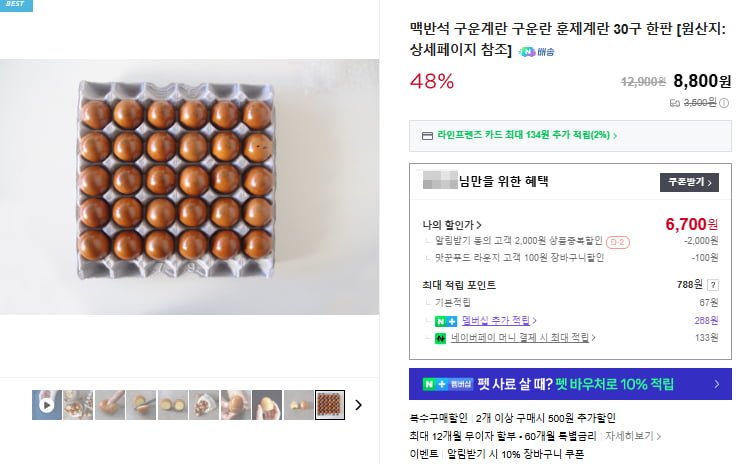The height and width of the screenshot is (464, 738).
Task: Click the shipping fee info icon
Action: 723,102
